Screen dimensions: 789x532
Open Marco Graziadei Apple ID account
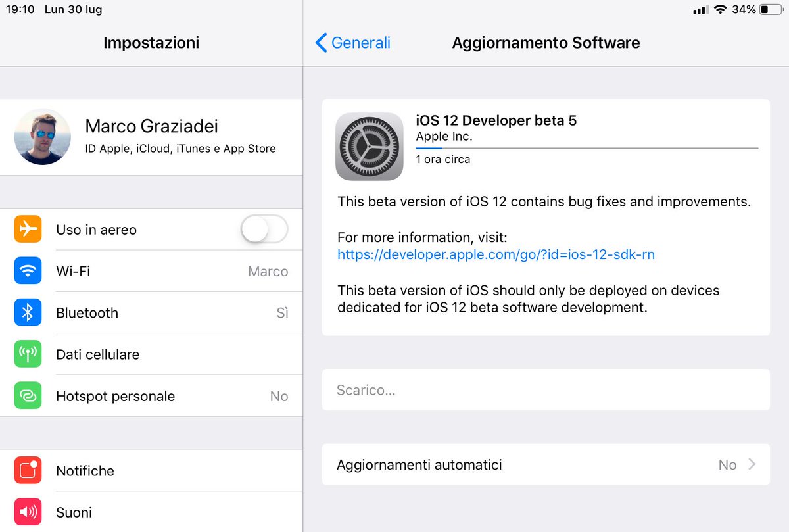pos(151,137)
